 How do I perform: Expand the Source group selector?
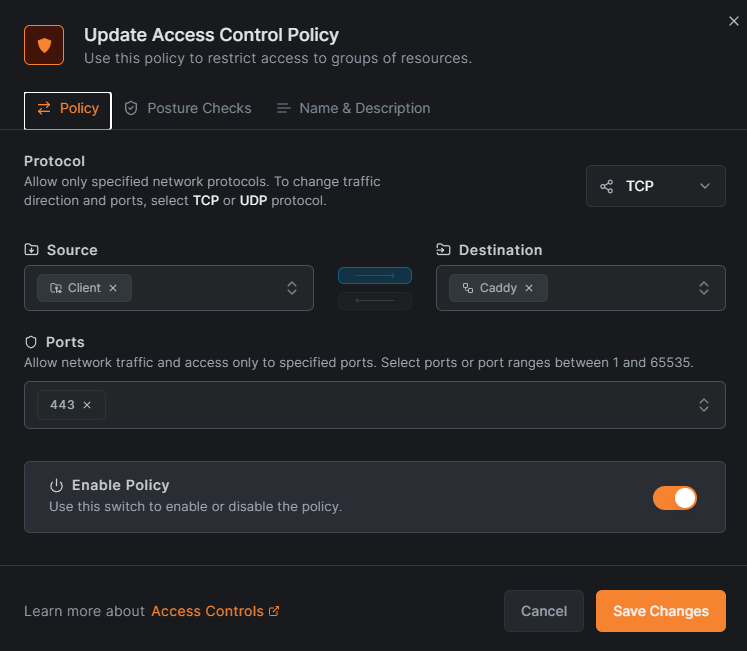292,288
